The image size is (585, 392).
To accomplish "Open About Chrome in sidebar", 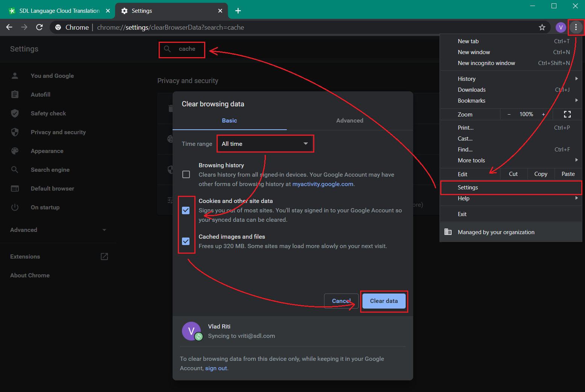I will click(30, 275).
